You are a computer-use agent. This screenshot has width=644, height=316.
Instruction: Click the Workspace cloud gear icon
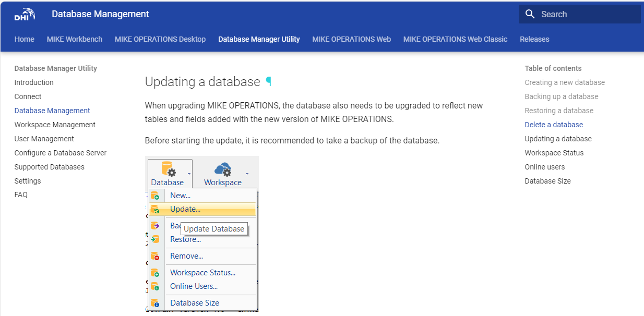[x=223, y=169]
